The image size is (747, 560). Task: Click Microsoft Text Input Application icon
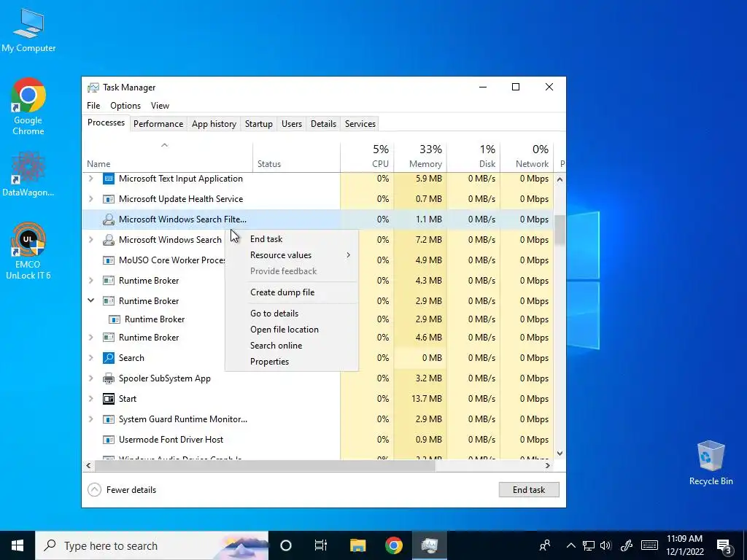pyautogui.click(x=109, y=179)
